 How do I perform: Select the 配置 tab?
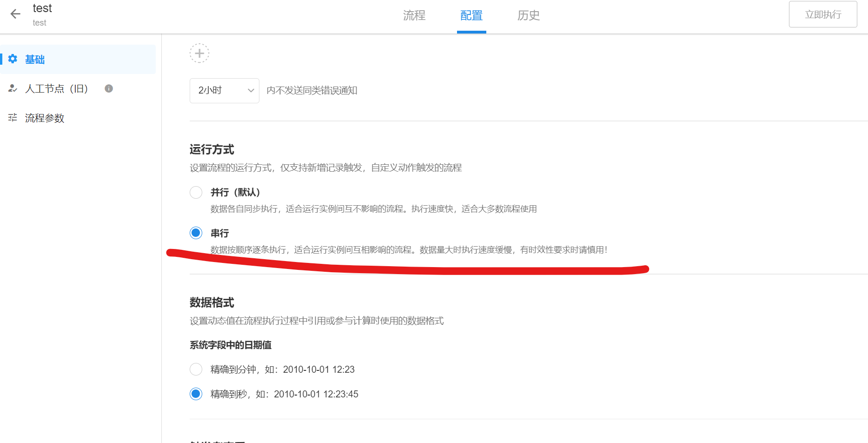coord(471,15)
